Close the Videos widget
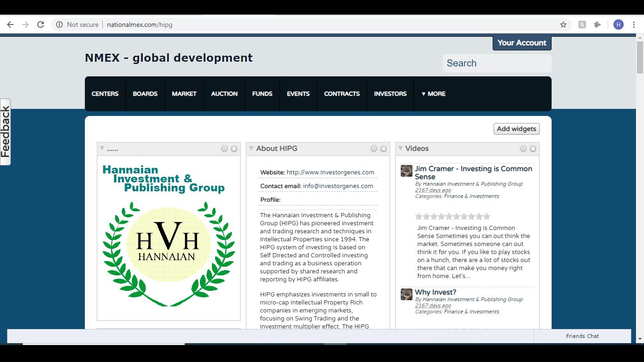 click(x=533, y=148)
